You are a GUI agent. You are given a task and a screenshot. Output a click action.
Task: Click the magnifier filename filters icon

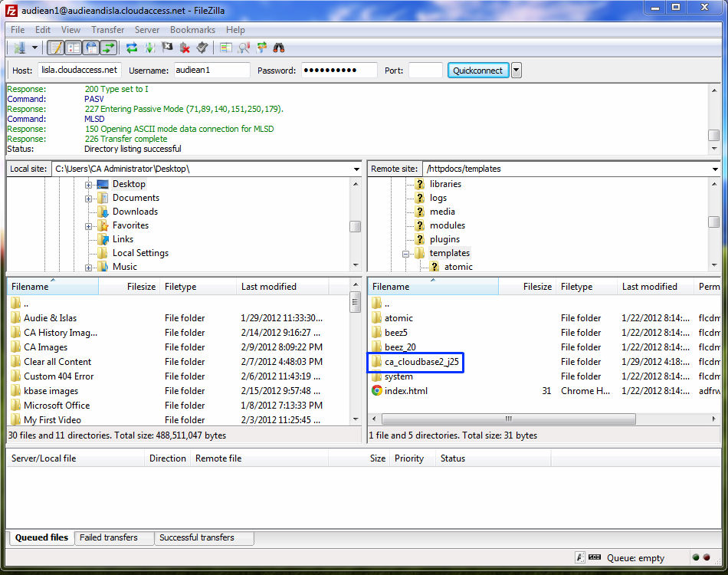(244, 48)
